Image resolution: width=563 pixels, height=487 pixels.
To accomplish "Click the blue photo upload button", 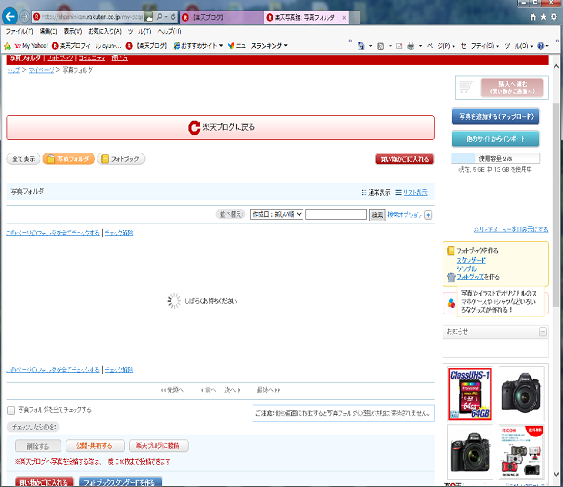I will pos(495,117).
